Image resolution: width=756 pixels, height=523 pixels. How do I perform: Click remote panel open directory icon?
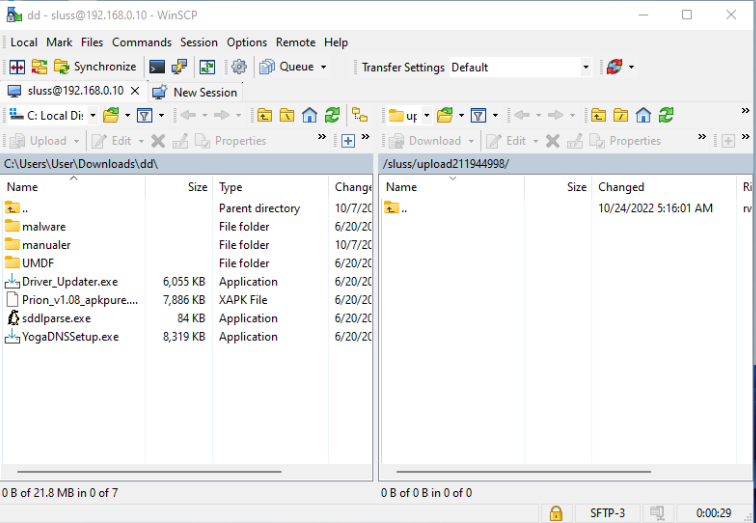click(x=445, y=116)
